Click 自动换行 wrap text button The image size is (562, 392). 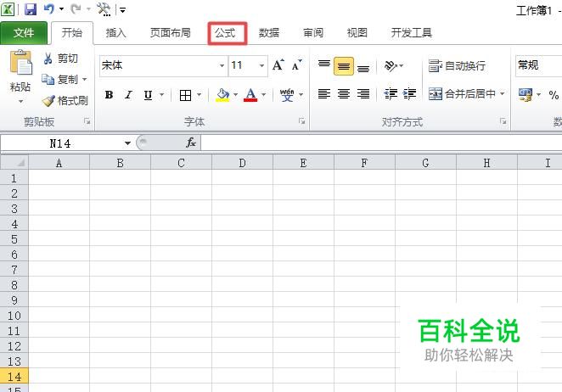458,66
